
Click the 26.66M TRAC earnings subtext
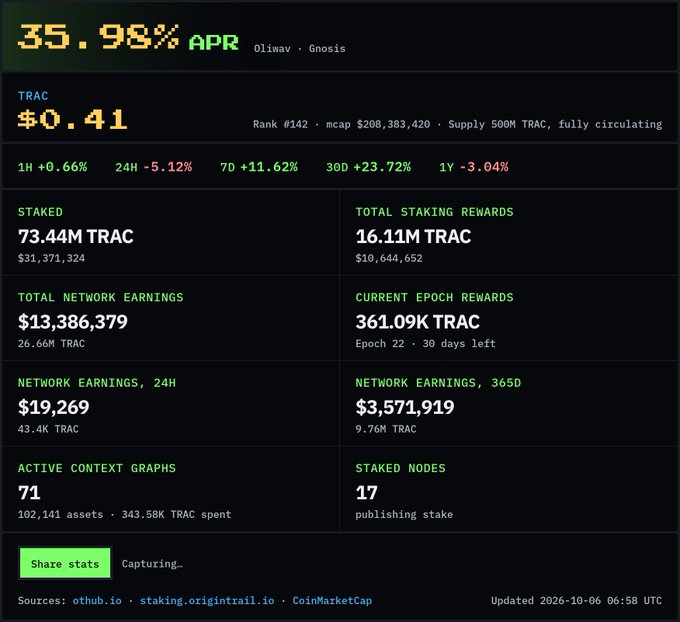click(51, 344)
